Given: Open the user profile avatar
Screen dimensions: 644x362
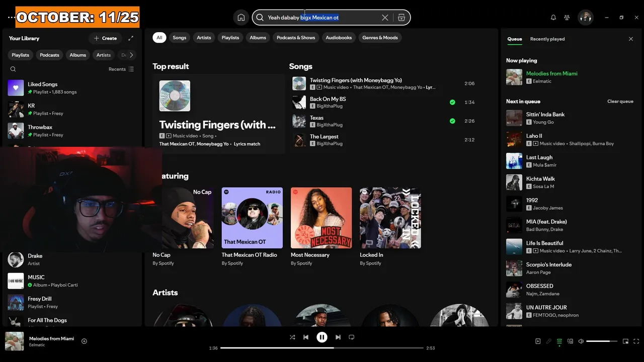Looking at the screenshot, I should (x=586, y=18).
